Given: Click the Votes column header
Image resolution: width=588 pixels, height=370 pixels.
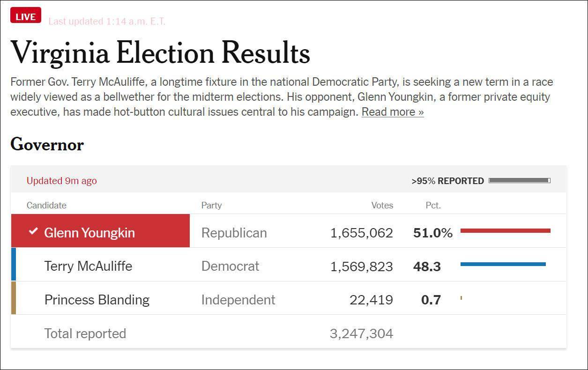Looking at the screenshot, I should coord(382,205).
